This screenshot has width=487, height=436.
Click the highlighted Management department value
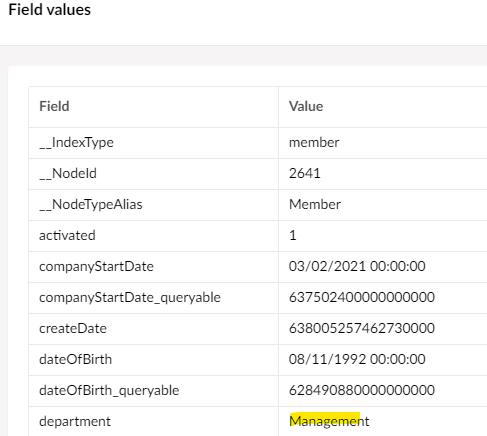329,421
